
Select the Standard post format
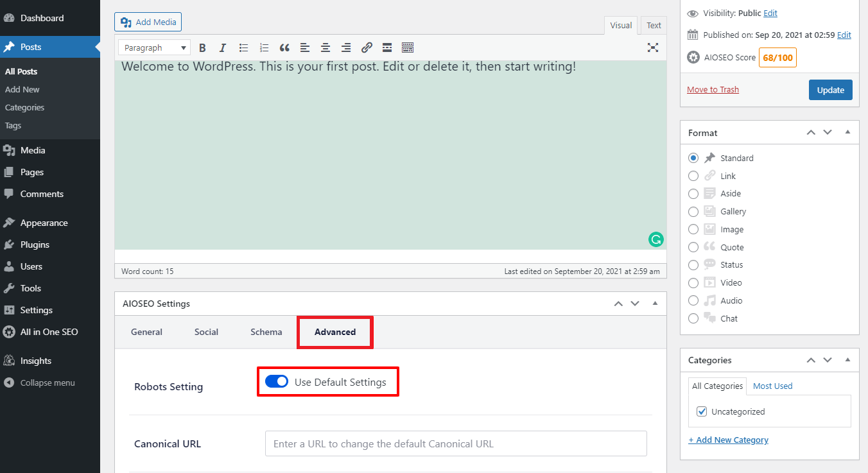tap(693, 158)
